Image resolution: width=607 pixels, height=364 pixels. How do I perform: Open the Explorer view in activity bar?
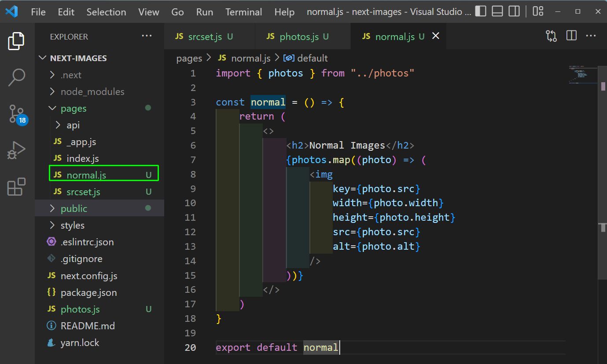tap(16, 41)
